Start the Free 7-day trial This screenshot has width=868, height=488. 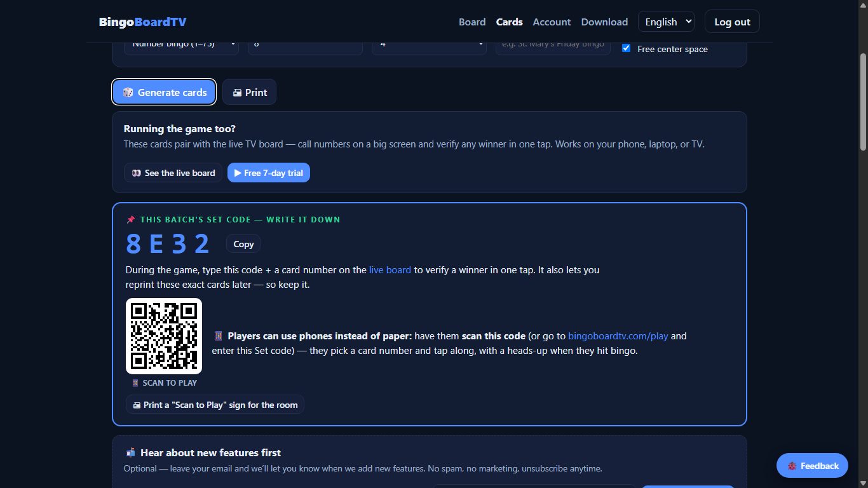click(269, 173)
